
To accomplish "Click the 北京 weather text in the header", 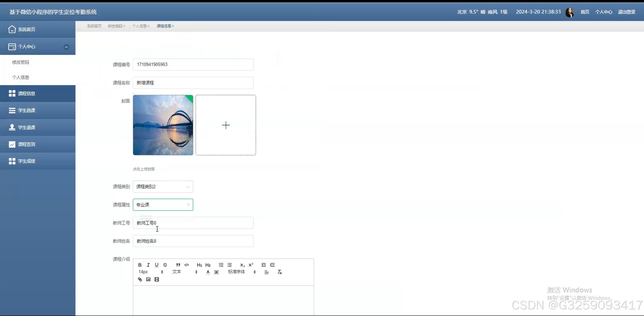I will pos(482,12).
